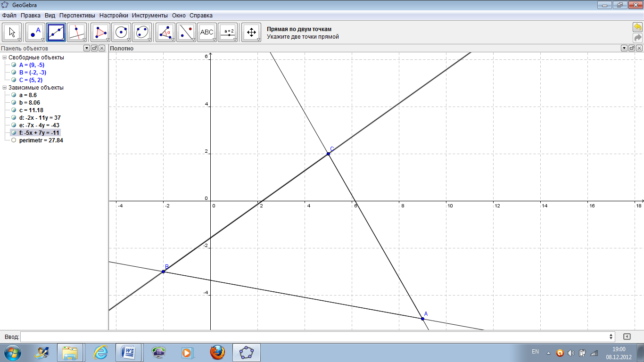Open input bar history dropdown arrows

pyautogui.click(x=611, y=337)
